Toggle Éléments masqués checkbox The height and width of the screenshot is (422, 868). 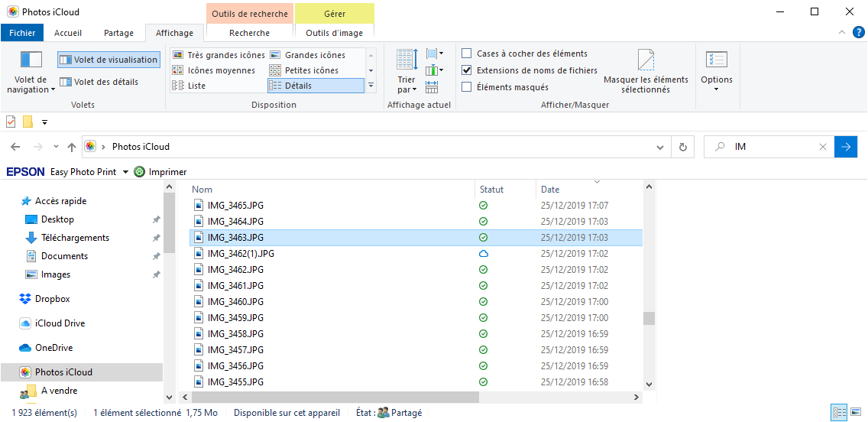pyautogui.click(x=467, y=87)
